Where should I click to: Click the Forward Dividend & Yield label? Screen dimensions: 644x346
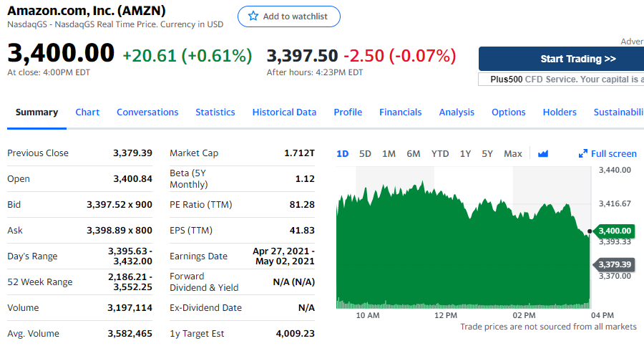pos(204,282)
